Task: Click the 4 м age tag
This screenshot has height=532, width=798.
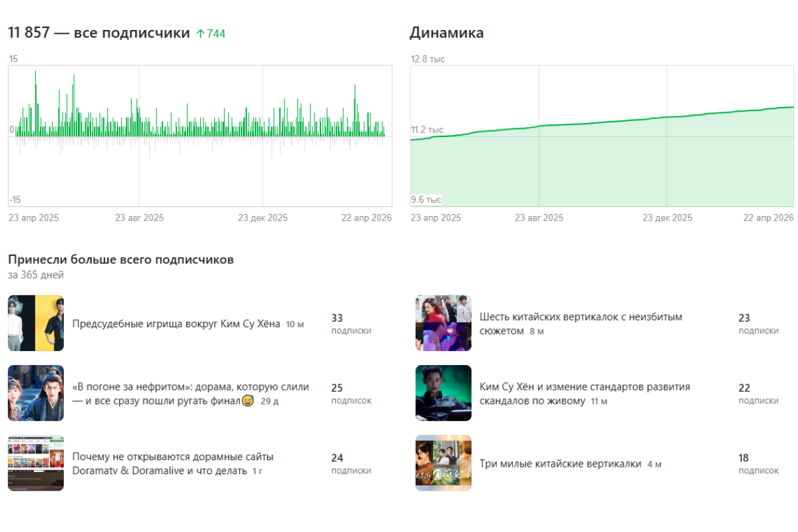Action: tap(654, 464)
